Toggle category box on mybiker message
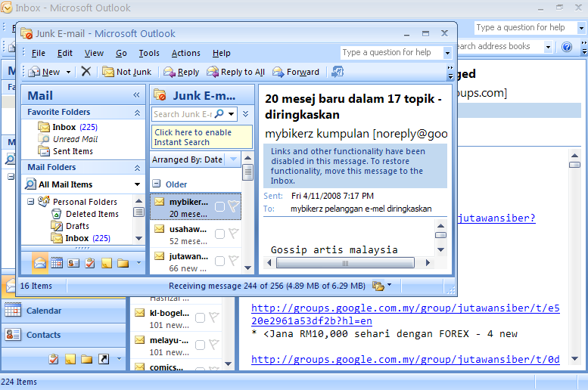 [219, 206]
